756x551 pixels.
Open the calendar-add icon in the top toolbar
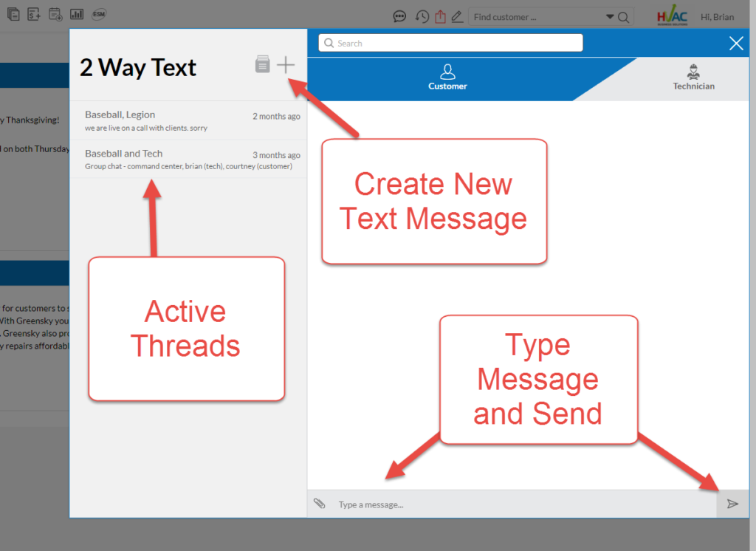click(55, 14)
